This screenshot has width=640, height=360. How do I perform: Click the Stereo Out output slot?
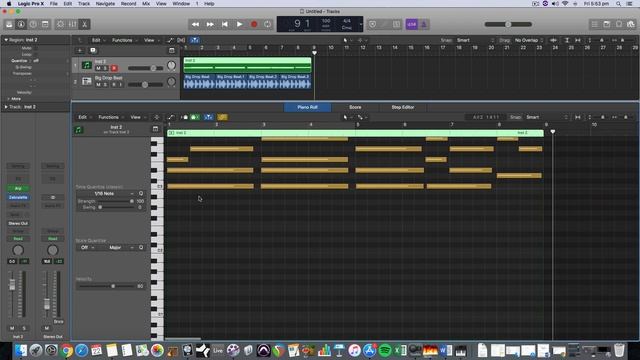click(18, 224)
